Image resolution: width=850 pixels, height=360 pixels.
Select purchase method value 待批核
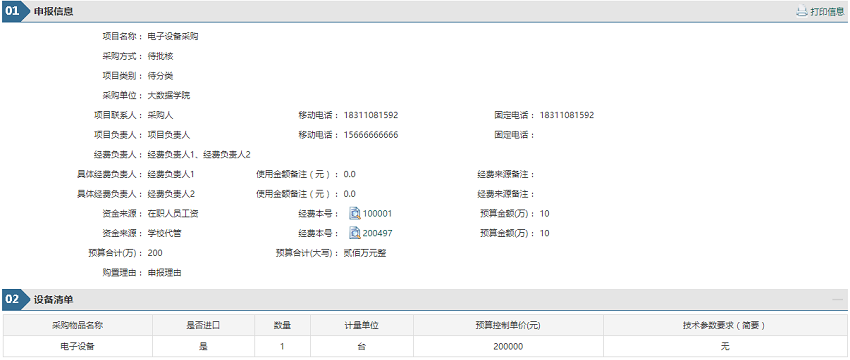click(160, 56)
